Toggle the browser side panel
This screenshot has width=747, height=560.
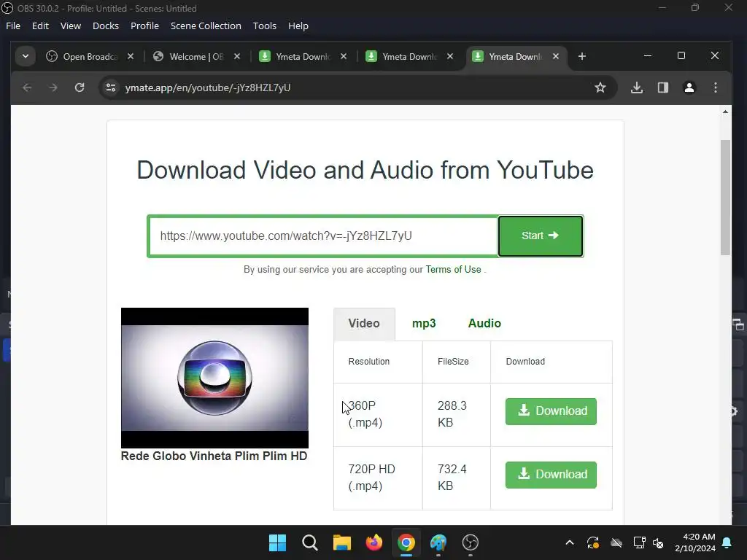point(662,87)
